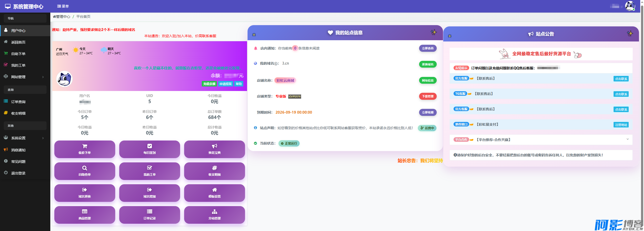Click 管理中心 breadcrumb link
644x231 pixels.
(x=63, y=17)
